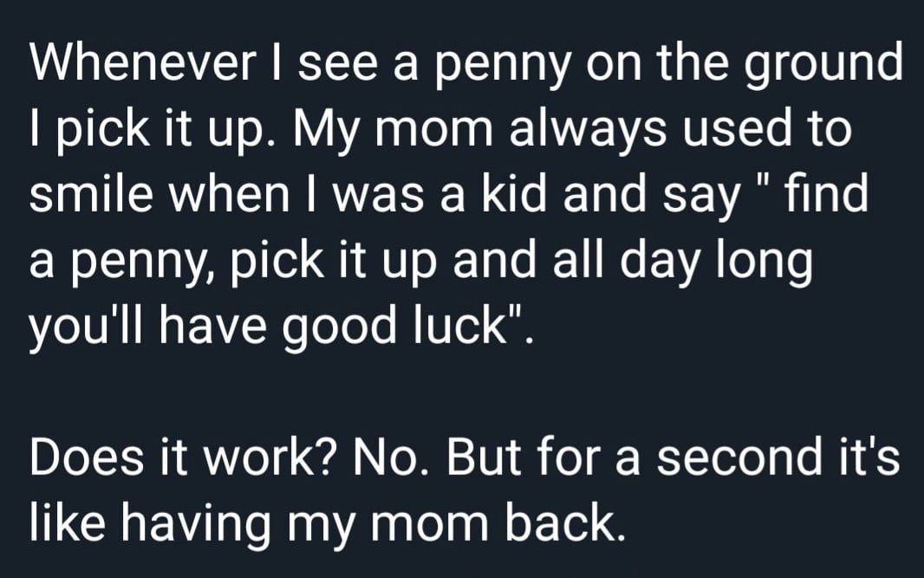Click the word "good" in the text
The width and height of the screenshot is (924, 578).
pyautogui.click(x=339, y=330)
